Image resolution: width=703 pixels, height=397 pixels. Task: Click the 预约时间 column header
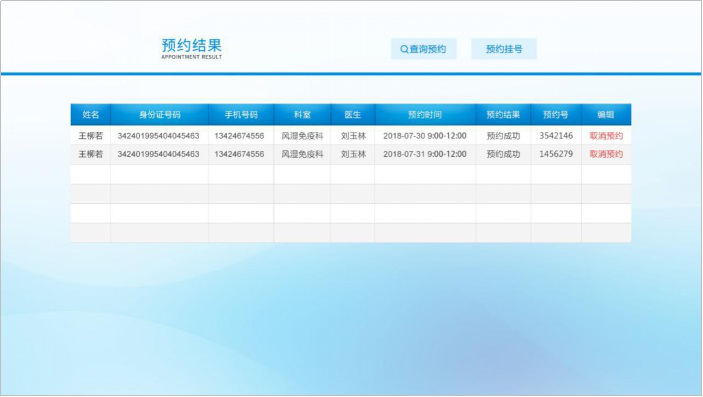tap(425, 114)
